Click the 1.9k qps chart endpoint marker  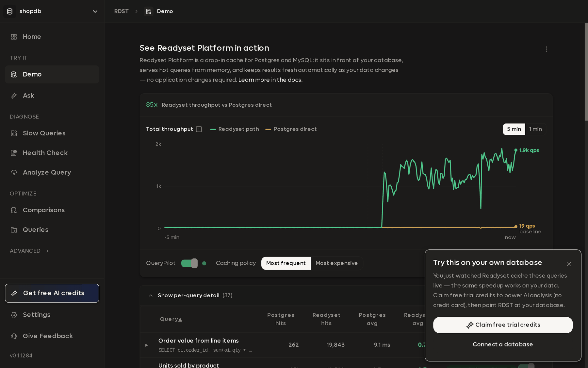516,150
